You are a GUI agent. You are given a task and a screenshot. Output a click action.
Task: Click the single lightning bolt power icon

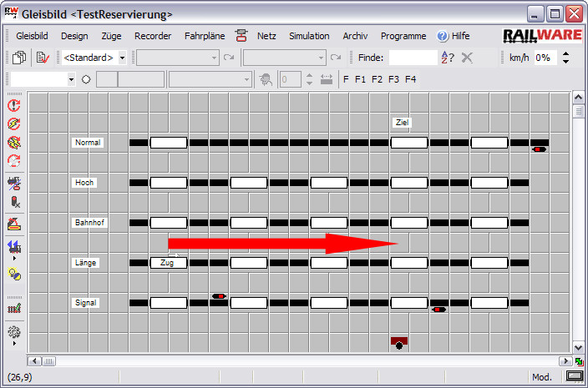[x=14, y=123]
